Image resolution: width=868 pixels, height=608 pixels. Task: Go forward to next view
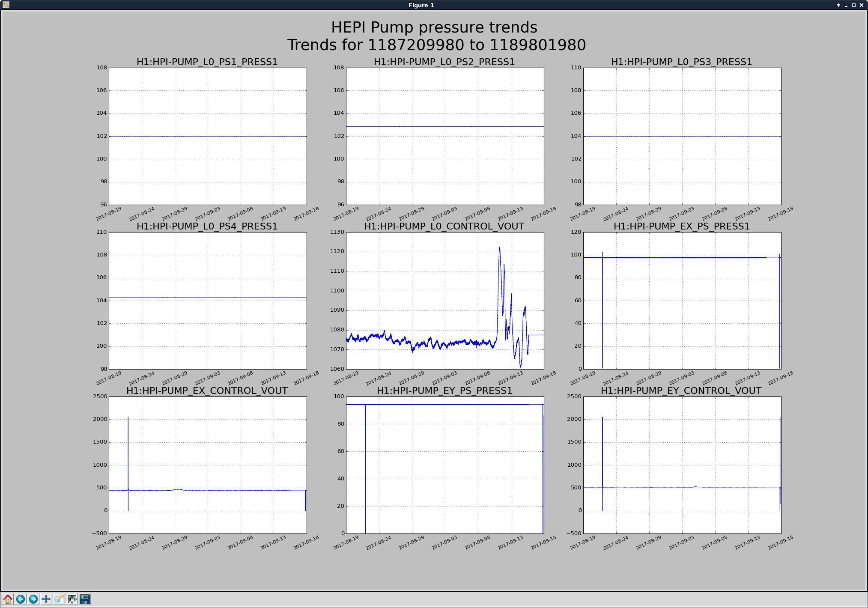coord(33,599)
